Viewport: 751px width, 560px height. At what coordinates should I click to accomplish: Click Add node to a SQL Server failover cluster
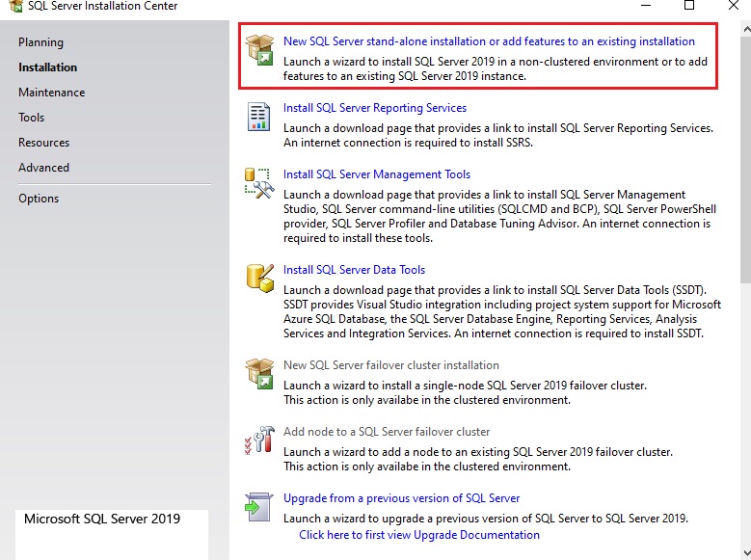(x=387, y=432)
